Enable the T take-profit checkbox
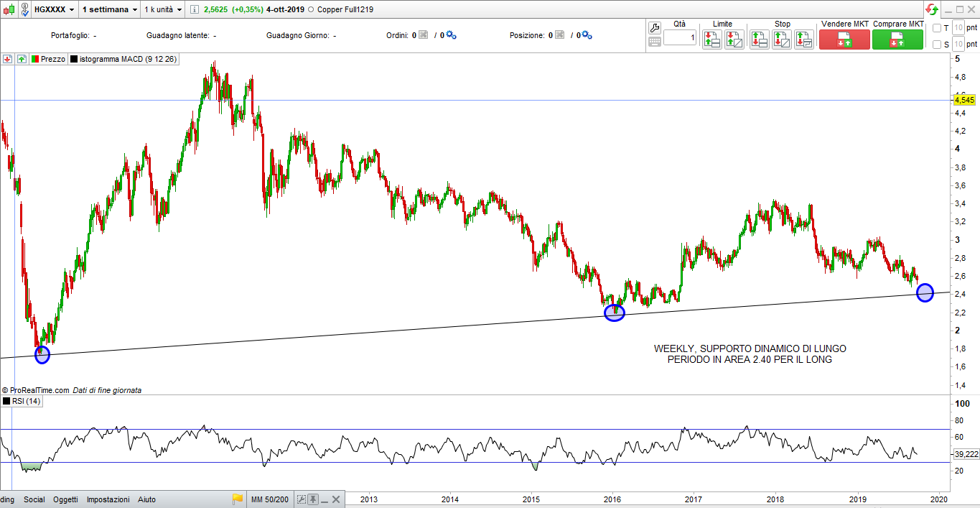The image size is (980, 508). pyautogui.click(x=936, y=28)
